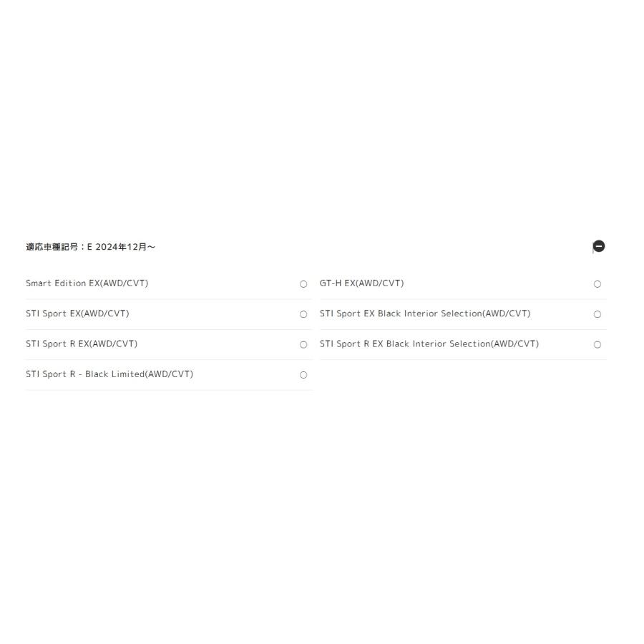Viewport: 644px width, 644px height.
Task: Click the GT-H EX(AWD/CVT) grade label
Action: (x=362, y=283)
